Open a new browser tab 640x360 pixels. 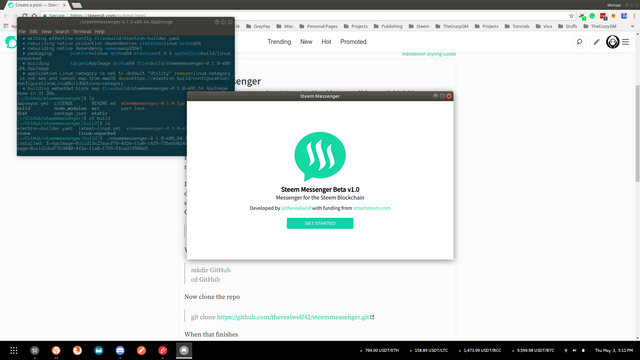pos(76,5)
